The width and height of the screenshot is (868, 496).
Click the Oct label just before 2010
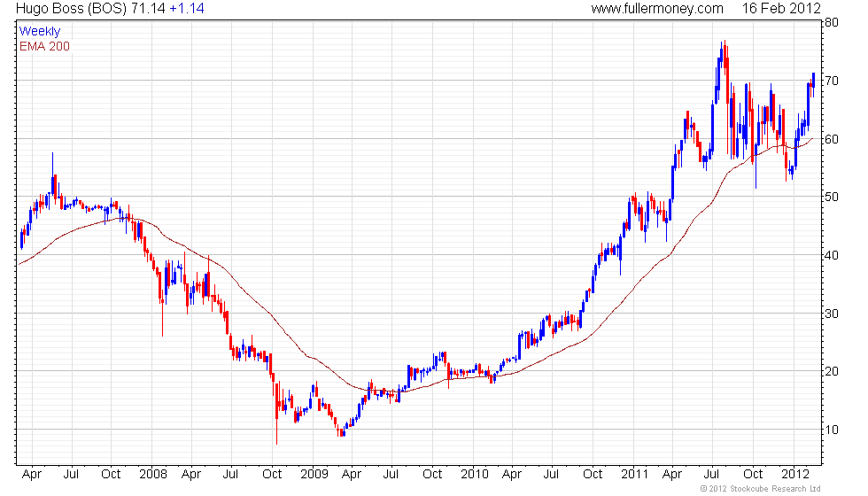click(x=432, y=475)
